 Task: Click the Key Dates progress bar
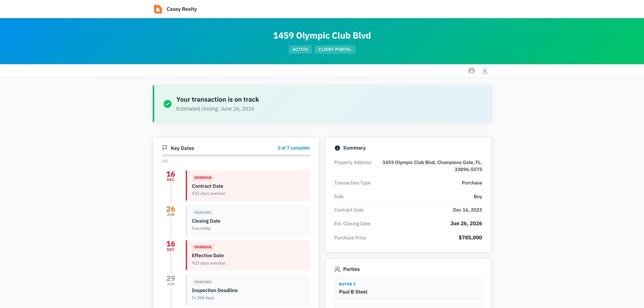point(236,155)
